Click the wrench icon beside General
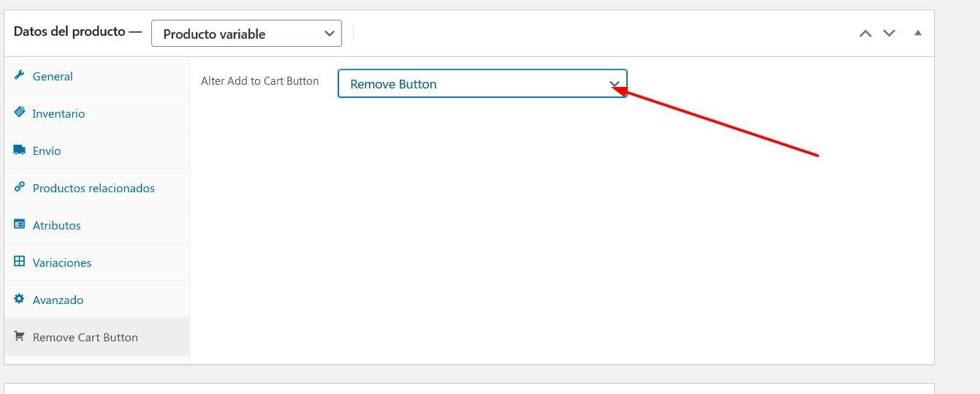This screenshot has height=394, width=980. tap(19, 75)
